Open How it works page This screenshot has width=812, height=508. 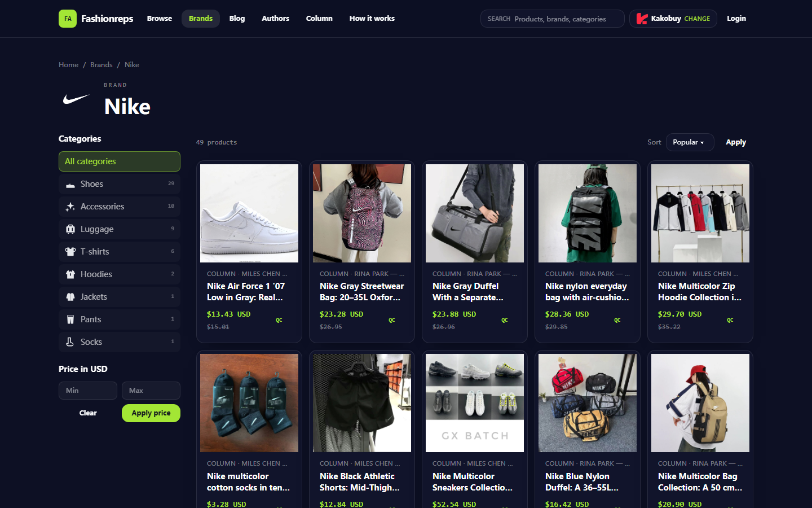(x=372, y=19)
